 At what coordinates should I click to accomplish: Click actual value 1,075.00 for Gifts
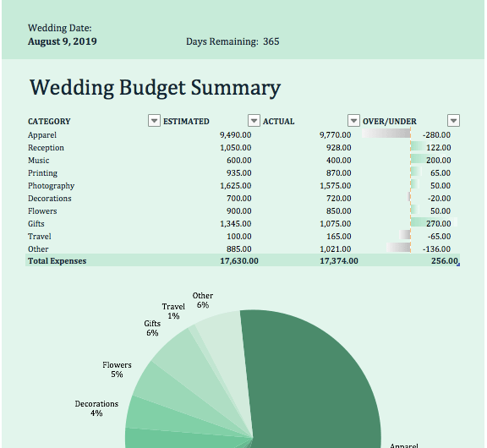336,224
